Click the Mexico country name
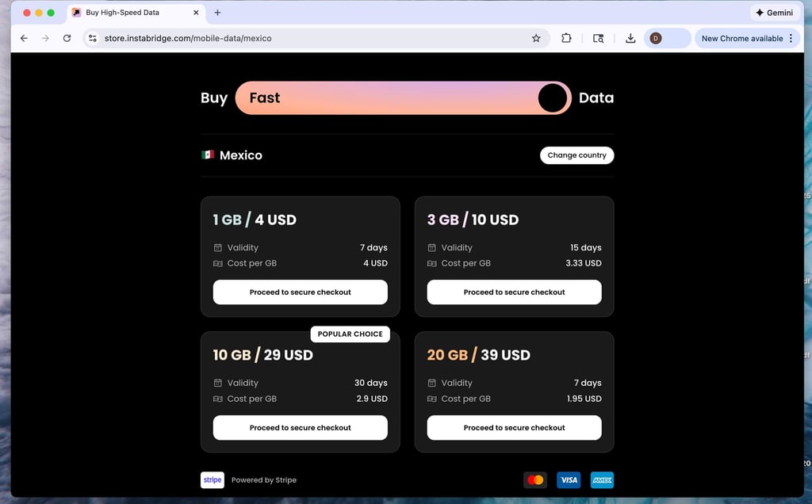The height and width of the screenshot is (504, 812). coord(241,155)
